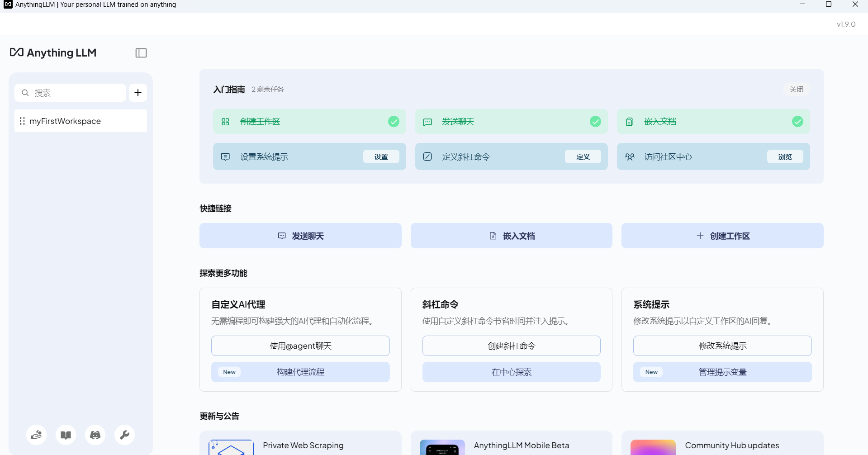868x455 pixels.
Task: Click the New badge on 管理提示变量
Action: coord(651,372)
